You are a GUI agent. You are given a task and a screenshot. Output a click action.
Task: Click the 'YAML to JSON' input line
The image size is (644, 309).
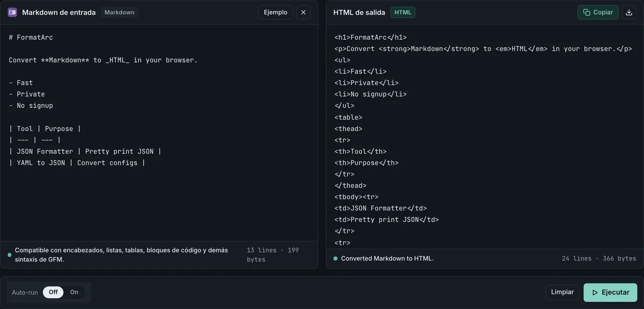[x=77, y=163]
